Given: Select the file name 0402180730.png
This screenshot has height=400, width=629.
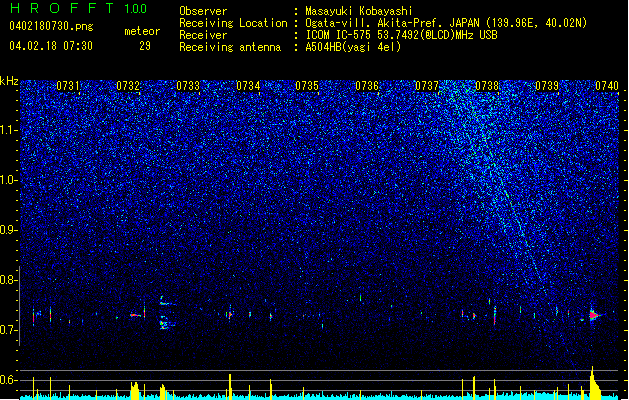Looking at the screenshot, I should (51, 26).
